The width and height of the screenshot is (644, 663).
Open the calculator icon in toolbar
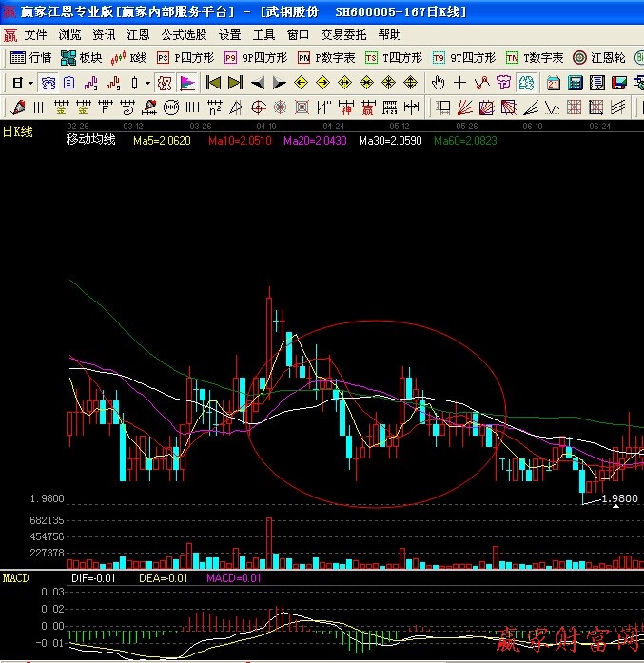tap(576, 83)
